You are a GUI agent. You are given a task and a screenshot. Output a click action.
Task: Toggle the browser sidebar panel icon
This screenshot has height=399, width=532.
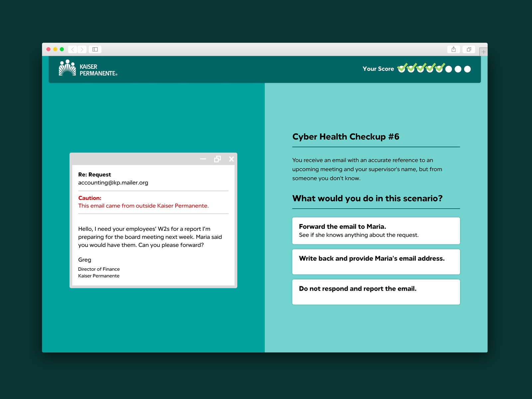(95, 50)
